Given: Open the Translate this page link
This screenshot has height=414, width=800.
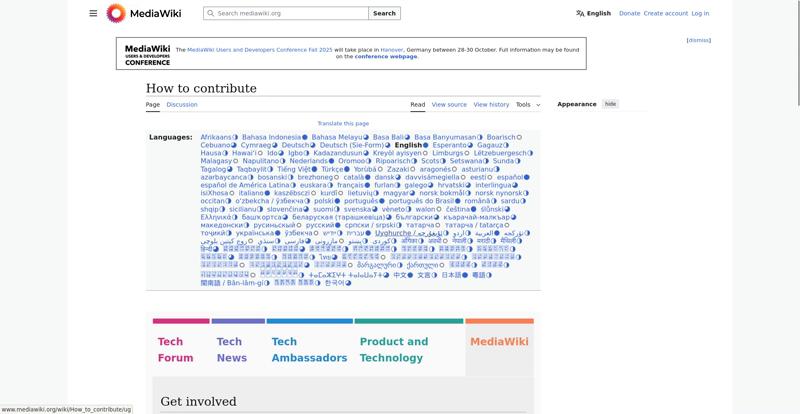Looking at the screenshot, I should (343, 123).
